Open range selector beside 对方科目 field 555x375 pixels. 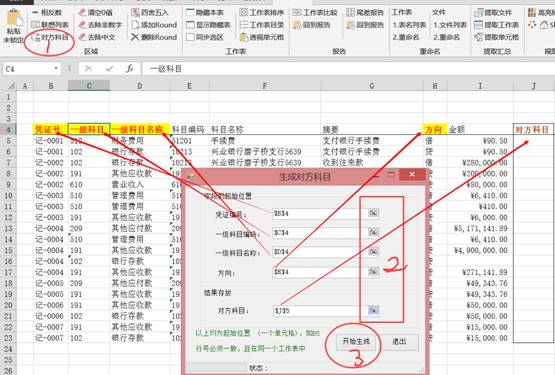373,310
